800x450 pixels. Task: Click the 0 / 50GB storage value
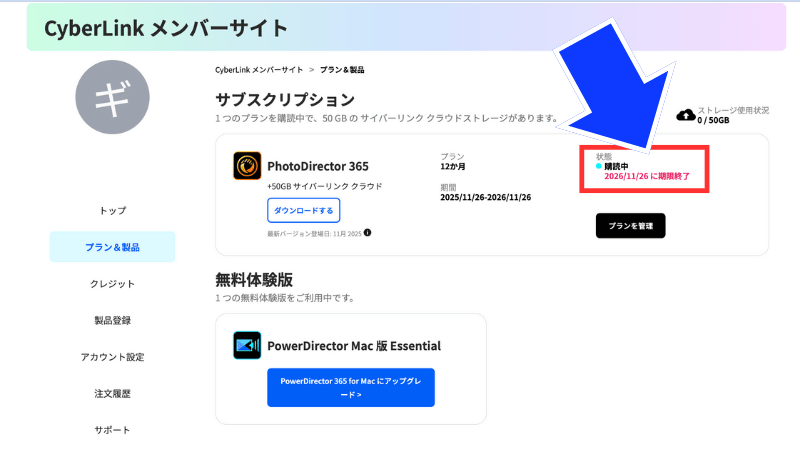(713, 120)
